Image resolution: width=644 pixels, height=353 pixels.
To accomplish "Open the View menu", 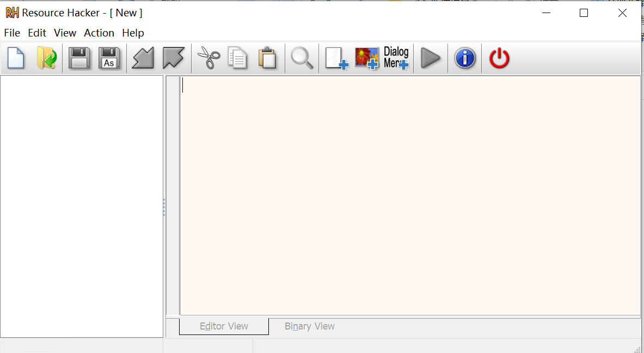I will (65, 33).
